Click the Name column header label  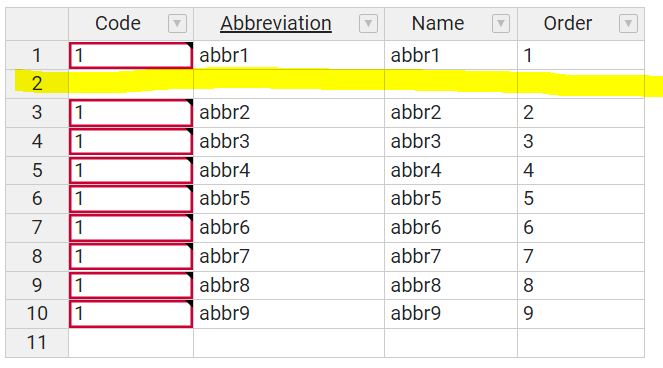438,23
